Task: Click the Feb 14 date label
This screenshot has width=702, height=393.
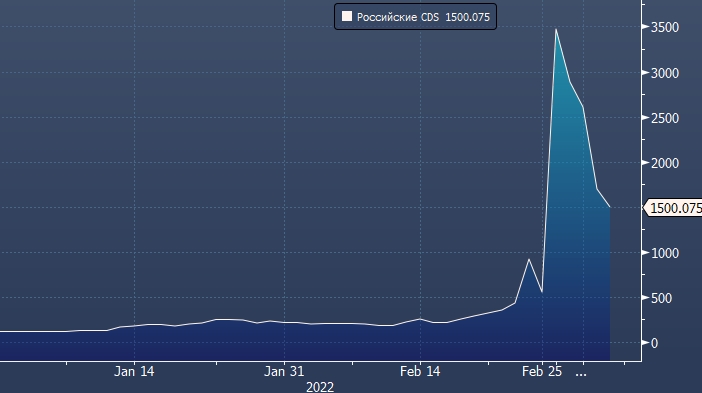Action: 420,371
